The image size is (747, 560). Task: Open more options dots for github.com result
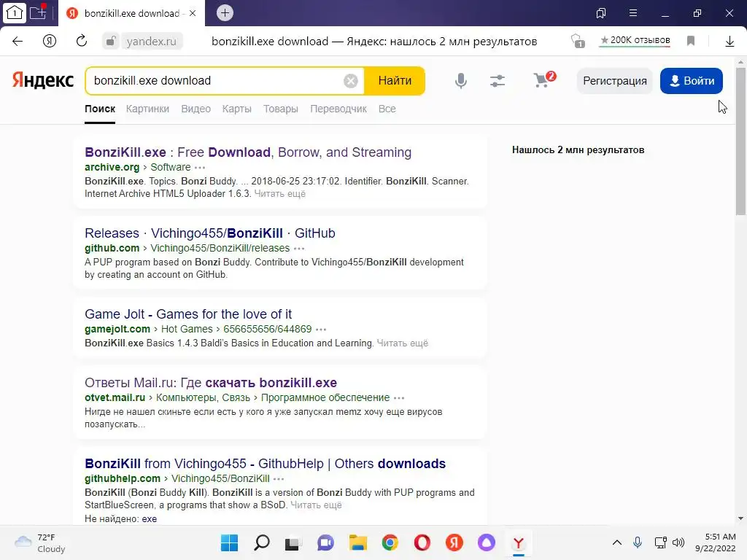coord(299,249)
